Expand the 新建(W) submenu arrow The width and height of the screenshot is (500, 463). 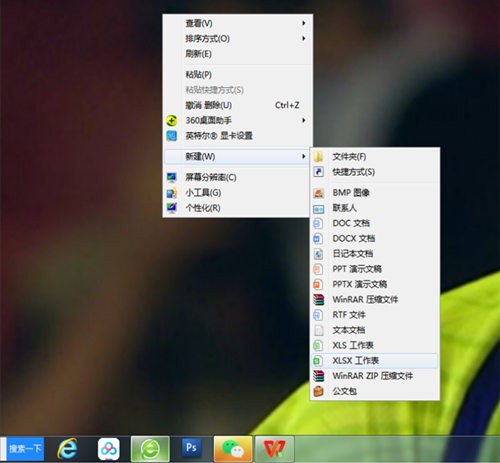tap(304, 156)
